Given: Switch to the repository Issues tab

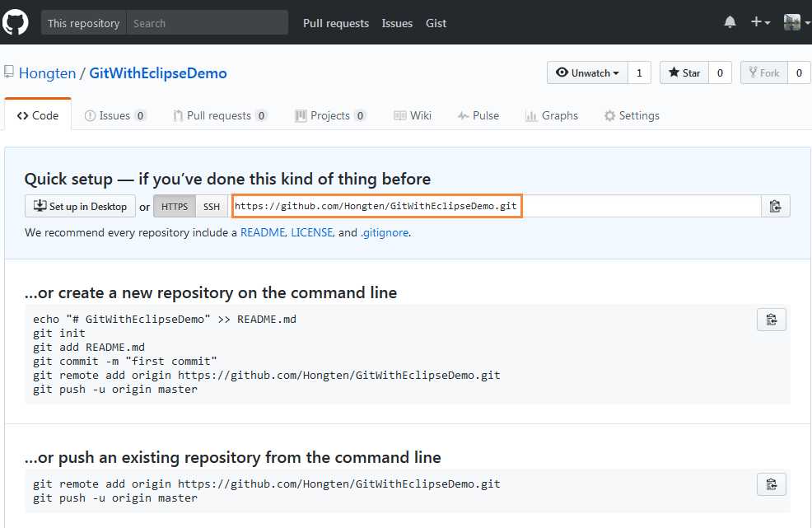Looking at the screenshot, I should pyautogui.click(x=115, y=115).
